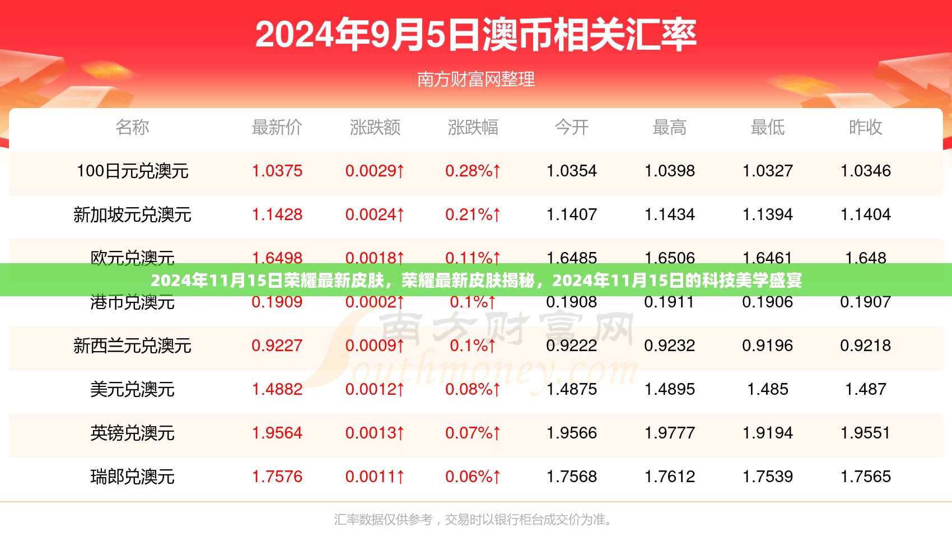952x560 pixels.
Task: Click high value 1.0398
Action: (670, 171)
